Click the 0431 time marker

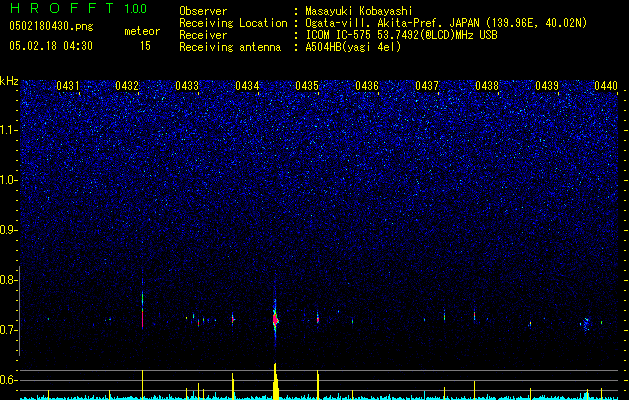68,86
